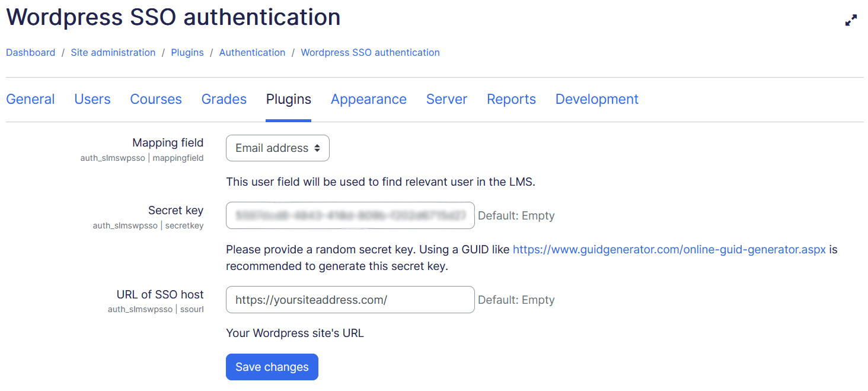Click Wordpress SSO authentication breadcrumb link
Screen dimensions: 868x391
[370, 52]
